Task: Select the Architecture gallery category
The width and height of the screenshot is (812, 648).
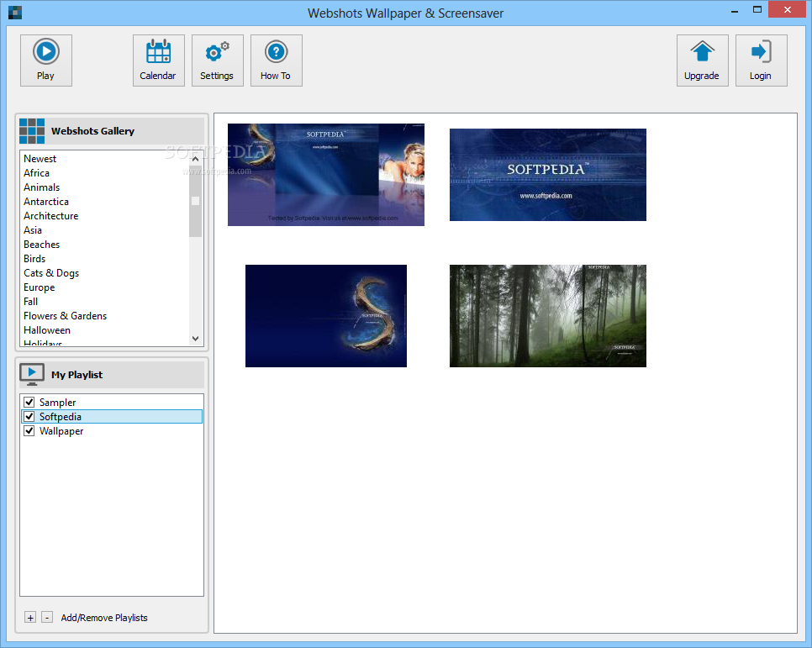Action: click(50, 215)
